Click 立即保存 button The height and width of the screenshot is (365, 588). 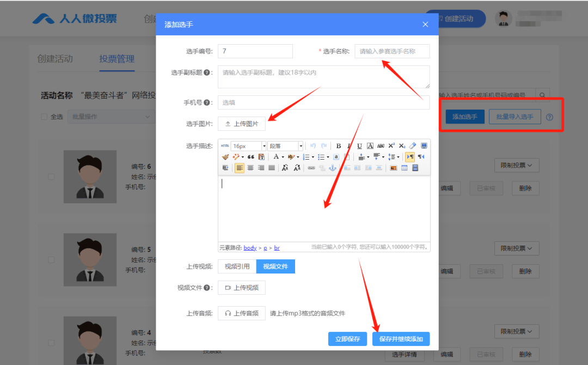point(347,339)
